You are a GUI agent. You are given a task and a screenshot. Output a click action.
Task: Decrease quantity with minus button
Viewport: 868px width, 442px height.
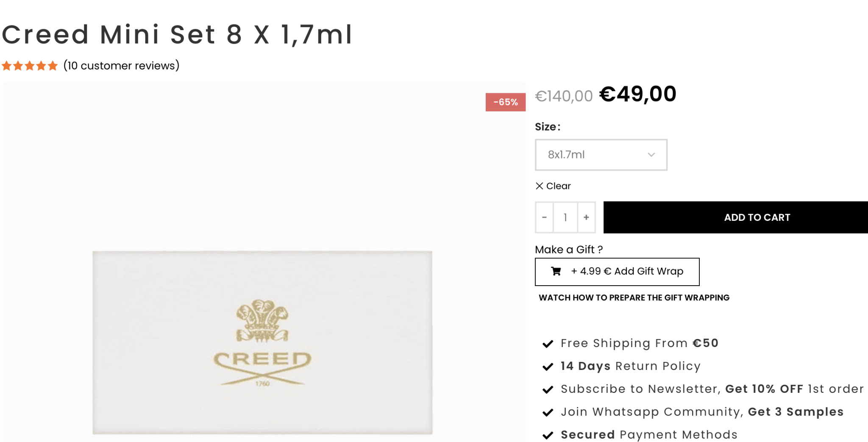544,217
